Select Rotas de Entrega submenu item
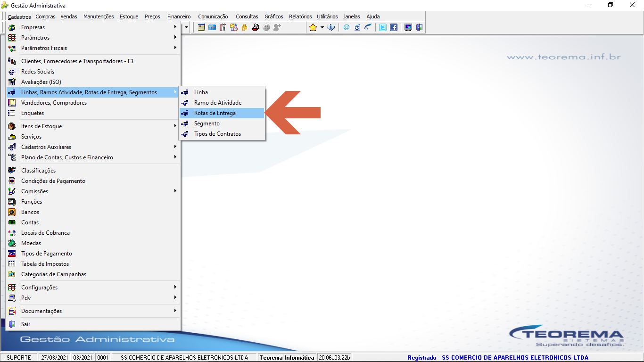This screenshot has width=644, height=362. [x=222, y=113]
